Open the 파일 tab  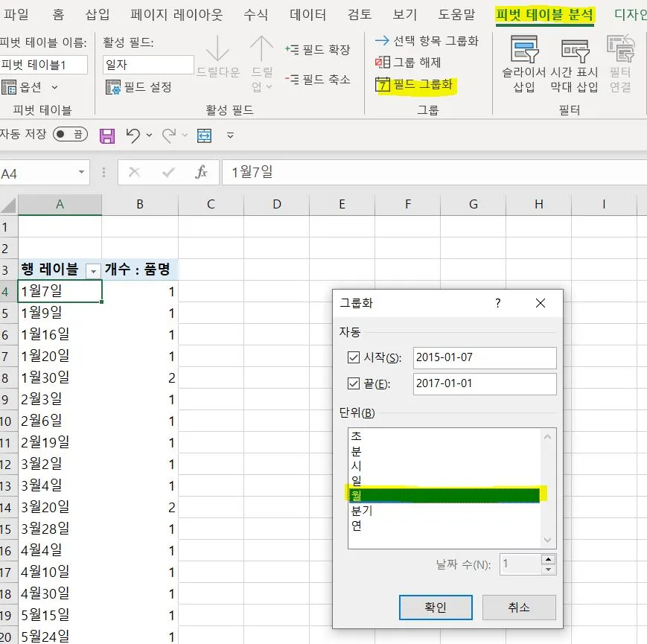pos(16,15)
